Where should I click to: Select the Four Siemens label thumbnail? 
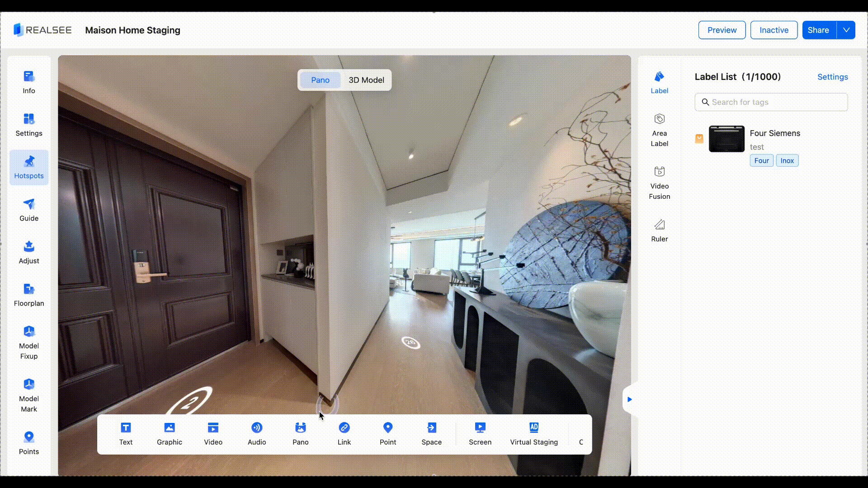[726, 139]
